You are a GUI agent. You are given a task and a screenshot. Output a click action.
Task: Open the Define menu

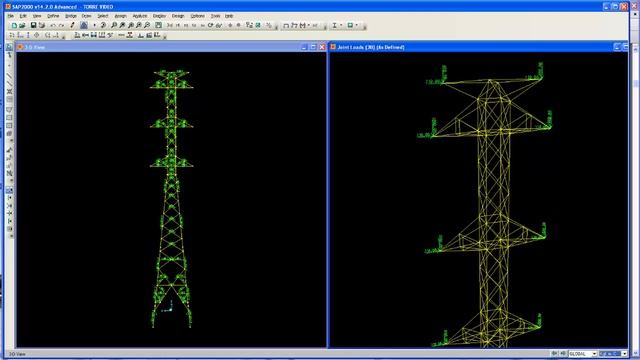pyautogui.click(x=53, y=16)
